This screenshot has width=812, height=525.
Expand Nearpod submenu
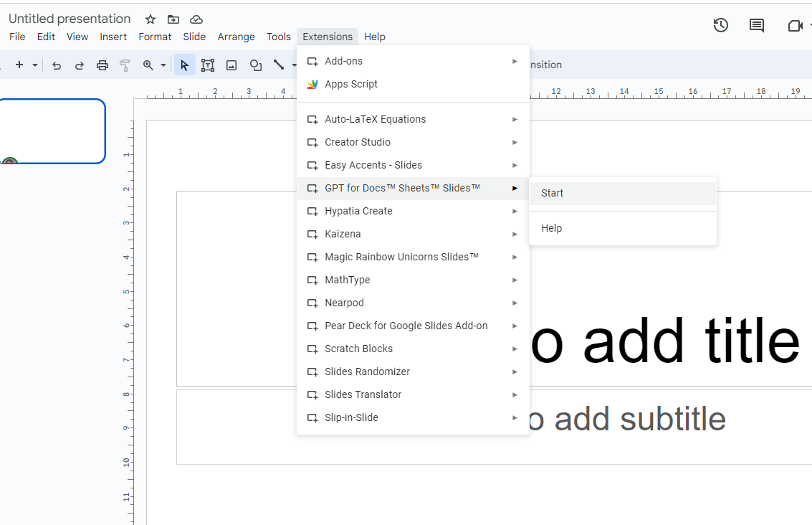coord(413,303)
